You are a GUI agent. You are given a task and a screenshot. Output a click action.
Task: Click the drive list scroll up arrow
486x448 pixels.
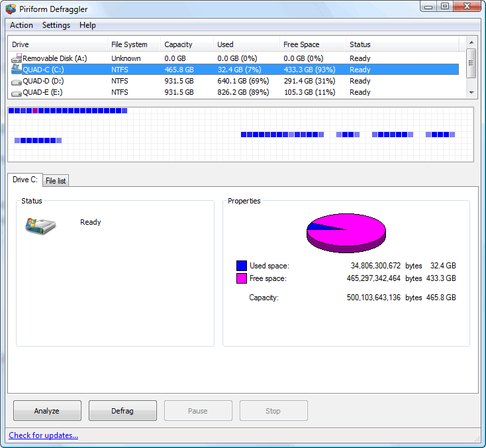[x=471, y=42]
